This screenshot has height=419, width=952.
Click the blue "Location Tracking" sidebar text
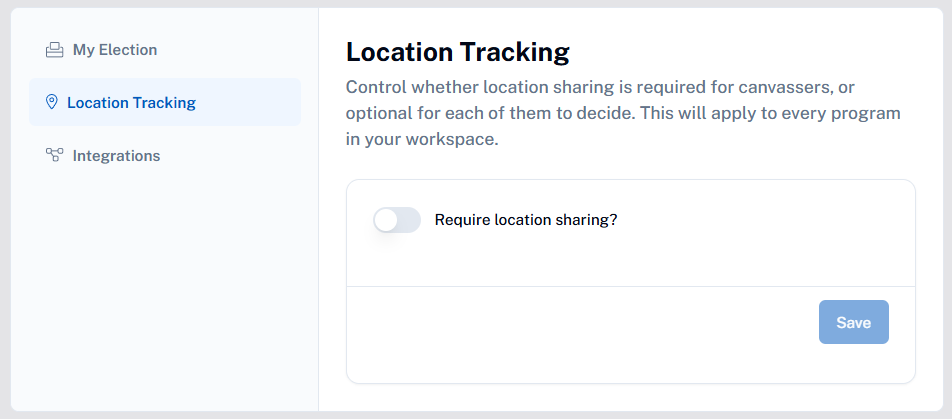[x=131, y=103]
